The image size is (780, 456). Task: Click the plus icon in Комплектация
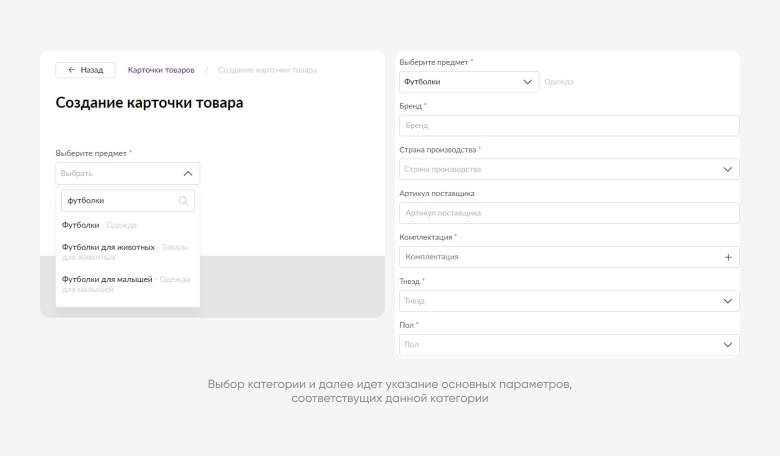[728, 257]
